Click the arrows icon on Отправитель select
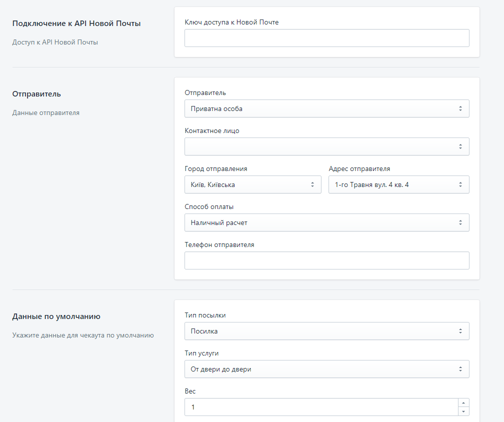The width and height of the screenshot is (504, 422). point(460,108)
